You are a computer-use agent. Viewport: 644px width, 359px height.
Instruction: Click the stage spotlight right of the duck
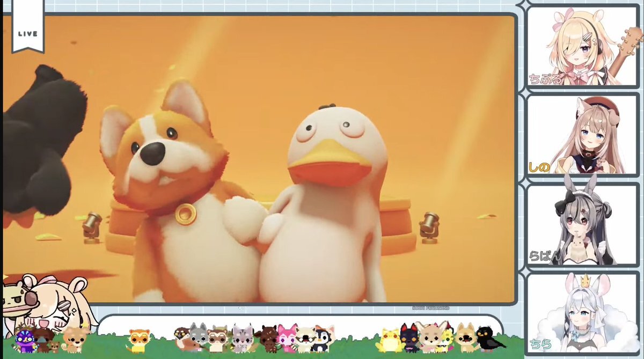pyautogui.click(x=429, y=228)
